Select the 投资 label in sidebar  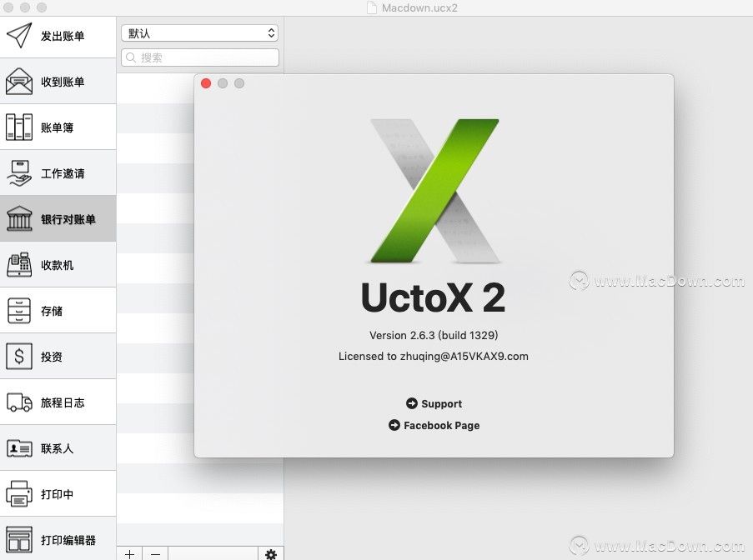[52, 357]
